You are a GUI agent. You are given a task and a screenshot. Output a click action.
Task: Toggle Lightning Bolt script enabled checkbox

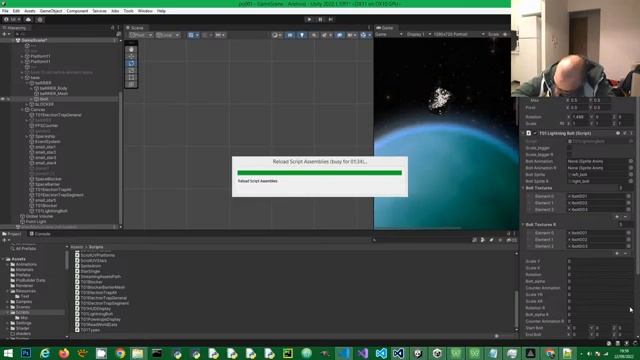[535, 133]
